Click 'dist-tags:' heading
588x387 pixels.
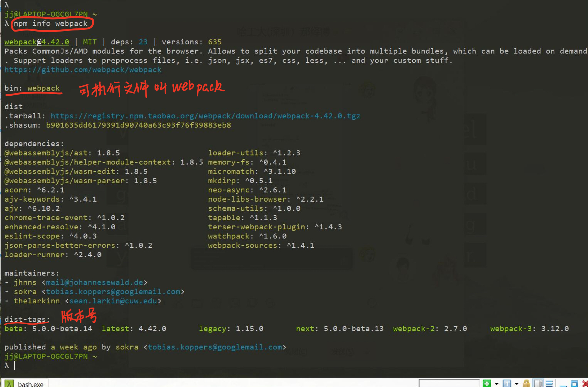click(27, 319)
